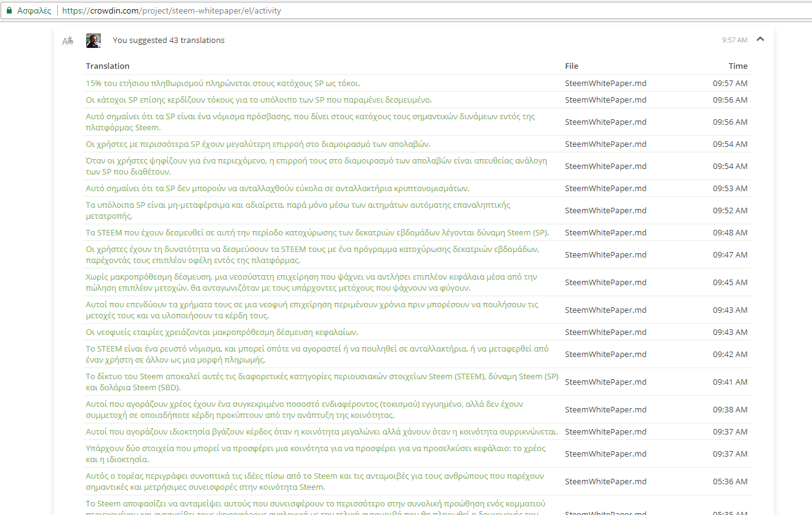
Task: Open the user avatar thumbnail
Action: (94, 41)
